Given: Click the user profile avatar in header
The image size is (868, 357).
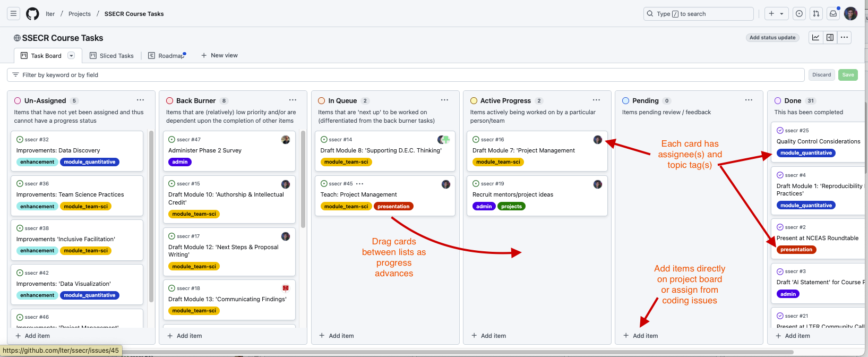Looking at the screenshot, I should (x=850, y=14).
